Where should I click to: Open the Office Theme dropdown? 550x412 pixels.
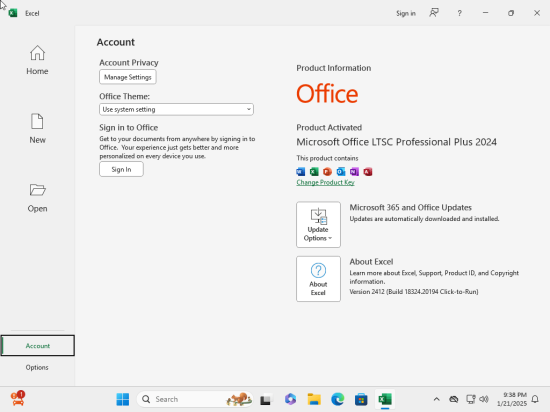tap(176, 109)
